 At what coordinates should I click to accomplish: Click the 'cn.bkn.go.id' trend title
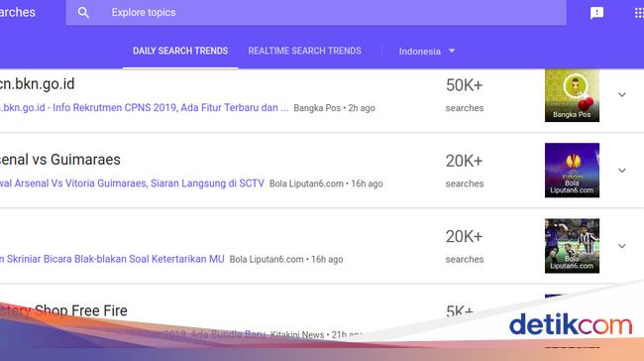tap(38, 84)
